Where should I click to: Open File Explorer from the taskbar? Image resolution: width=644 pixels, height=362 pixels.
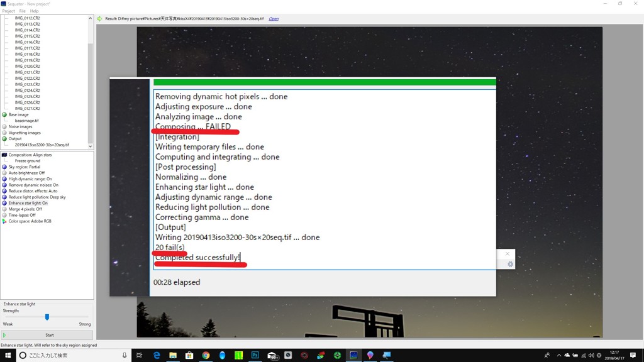pos(173,355)
